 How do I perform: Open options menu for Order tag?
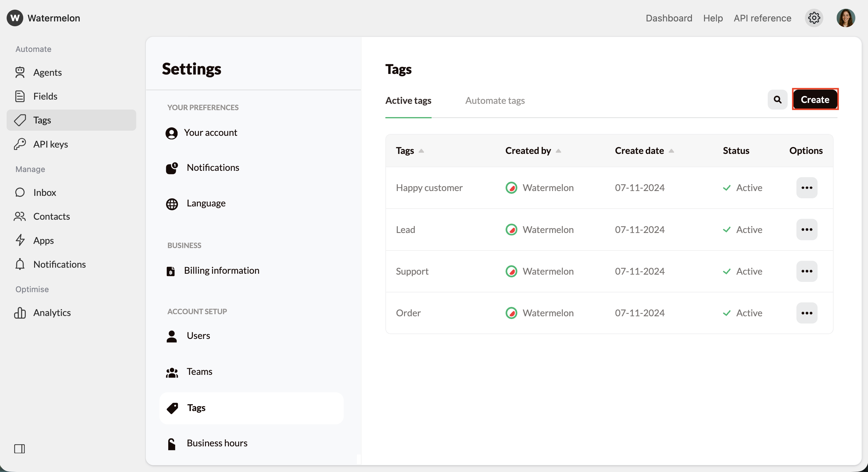806,313
